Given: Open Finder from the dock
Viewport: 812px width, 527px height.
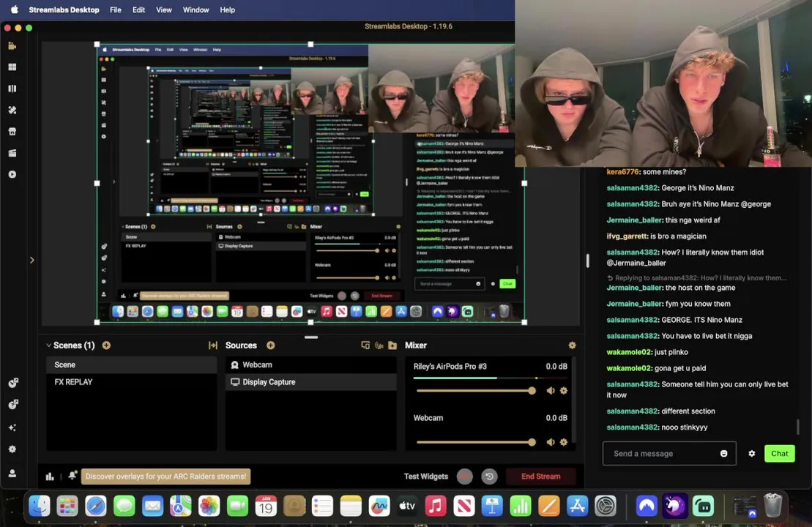Looking at the screenshot, I should tap(40, 506).
